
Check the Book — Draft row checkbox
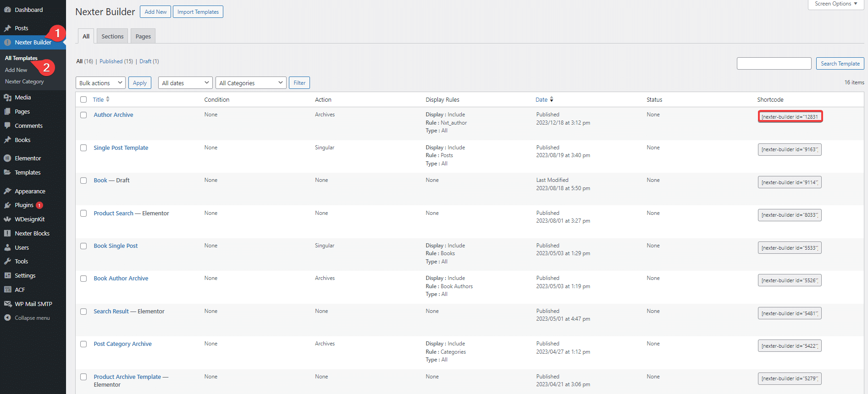coord(83,181)
